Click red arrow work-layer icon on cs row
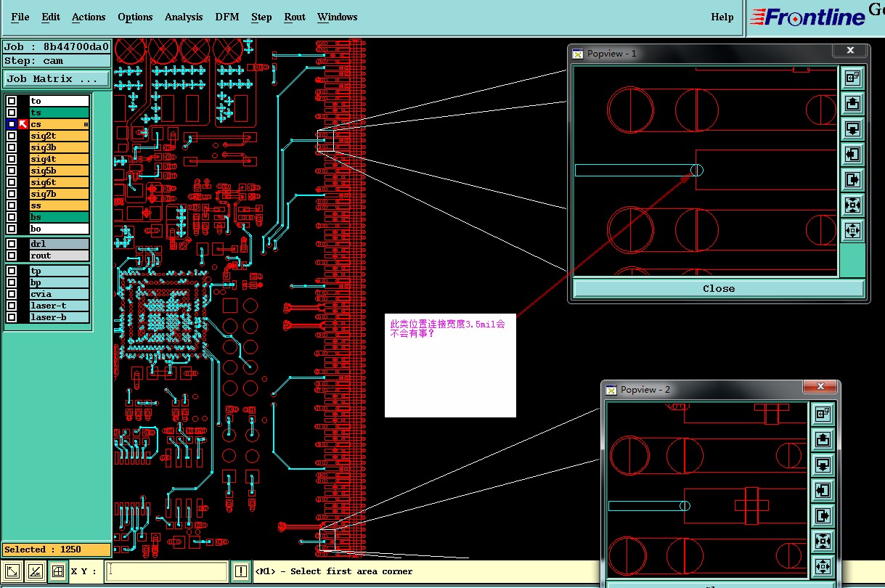This screenshot has height=588, width=885. point(23,124)
